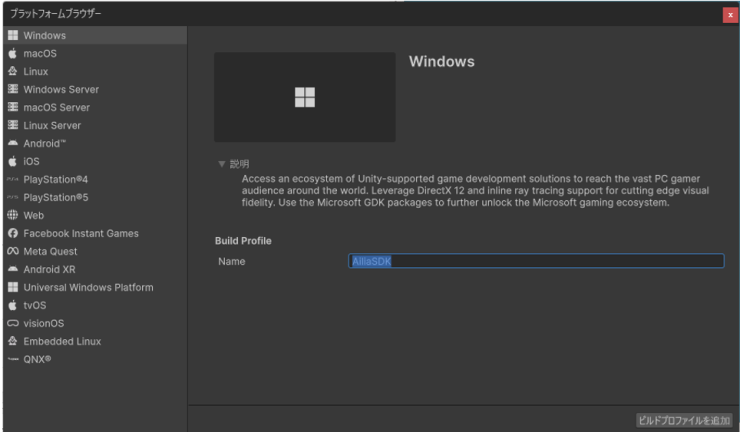The width and height of the screenshot is (740, 432).
Task: Click the Build Profile Name field
Action: (x=535, y=261)
